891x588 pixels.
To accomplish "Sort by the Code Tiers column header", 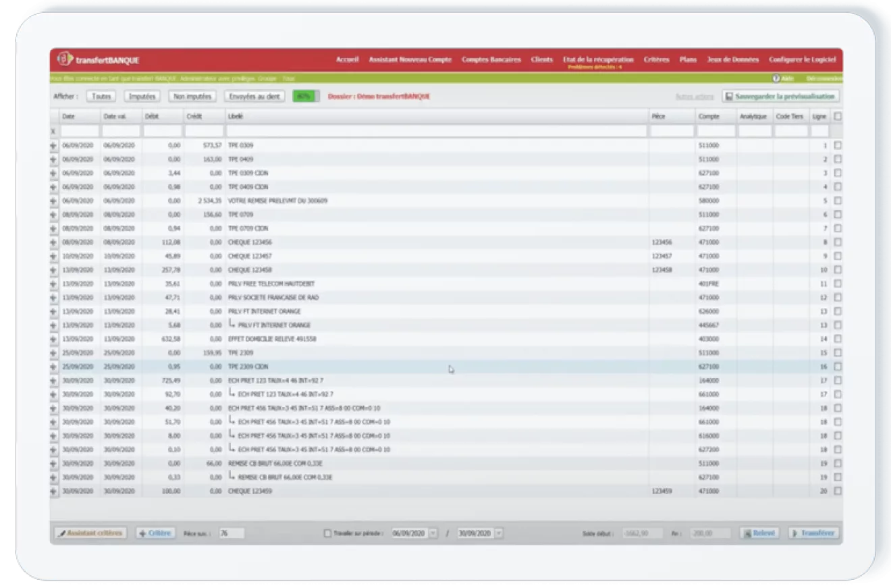I will tap(791, 116).
